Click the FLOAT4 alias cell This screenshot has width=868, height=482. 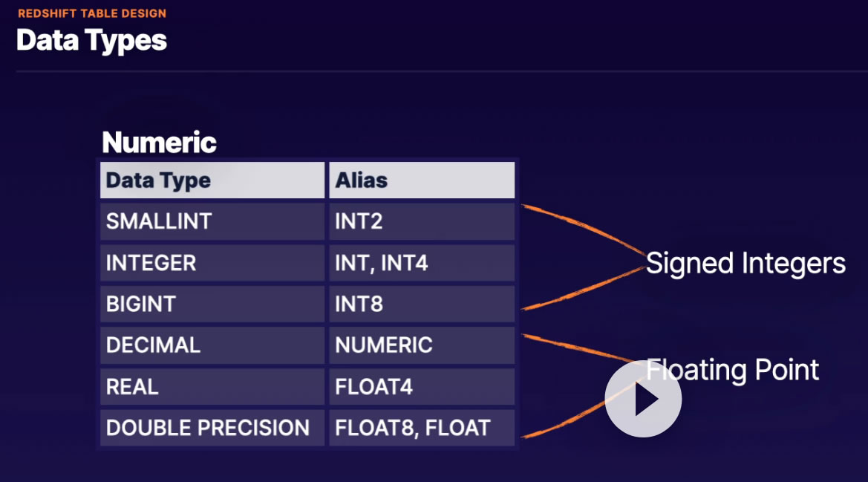coord(421,387)
